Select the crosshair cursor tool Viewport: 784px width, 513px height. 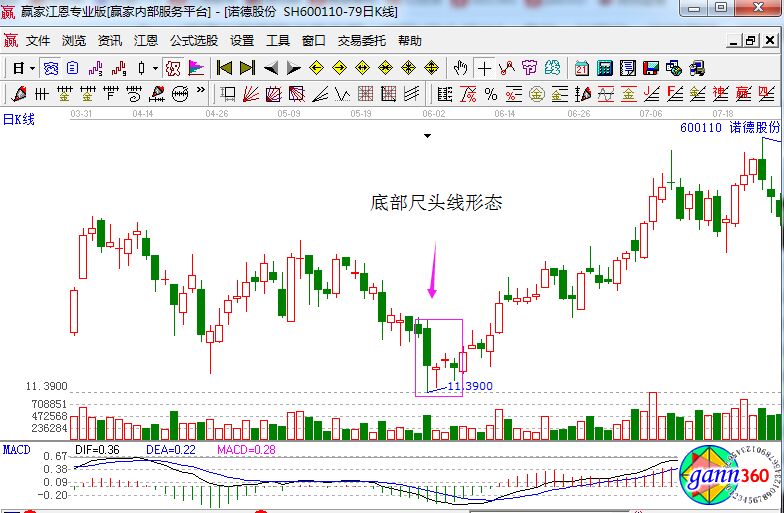485,68
